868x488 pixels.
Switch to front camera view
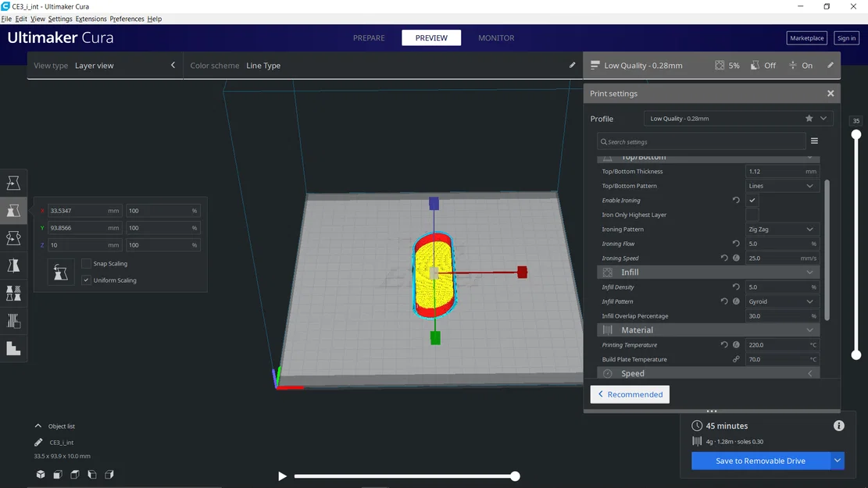tap(58, 475)
